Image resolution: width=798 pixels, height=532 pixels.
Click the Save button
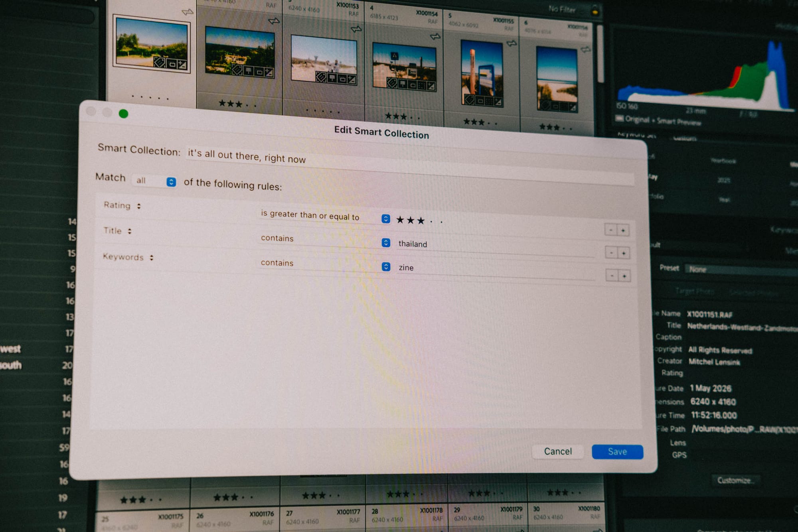[x=617, y=451]
